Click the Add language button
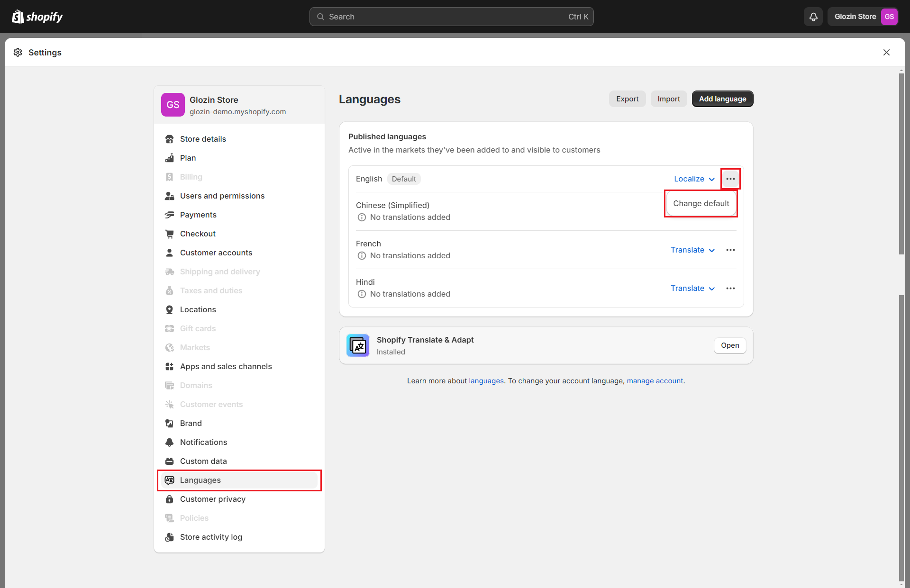910x588 pixels. [722, 99]
